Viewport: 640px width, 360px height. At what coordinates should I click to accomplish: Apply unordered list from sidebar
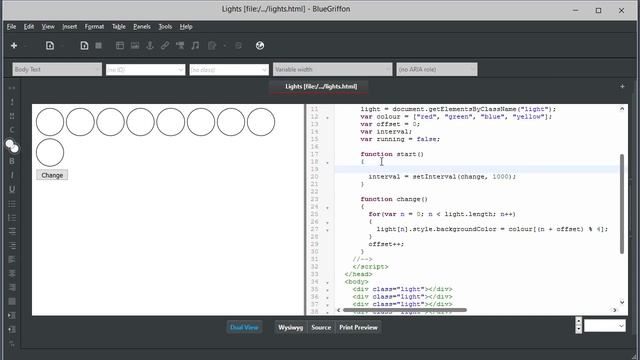tap(12, 203)
